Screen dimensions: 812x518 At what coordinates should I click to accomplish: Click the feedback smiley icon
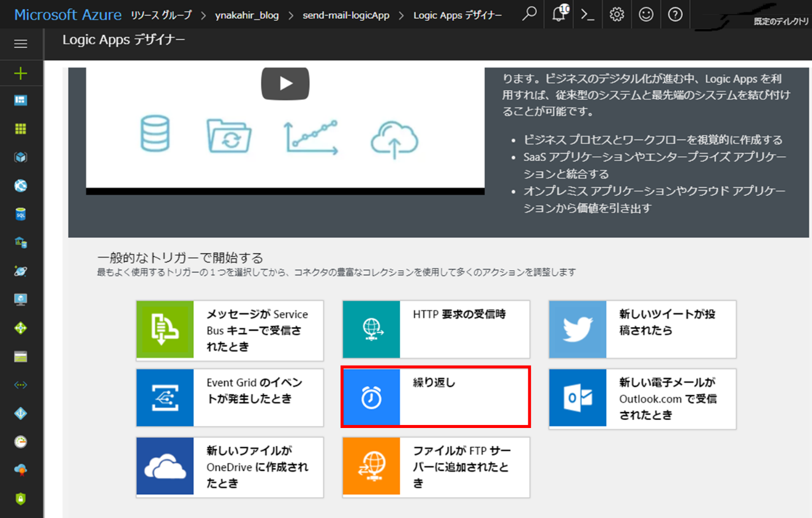tap(646, 14)
